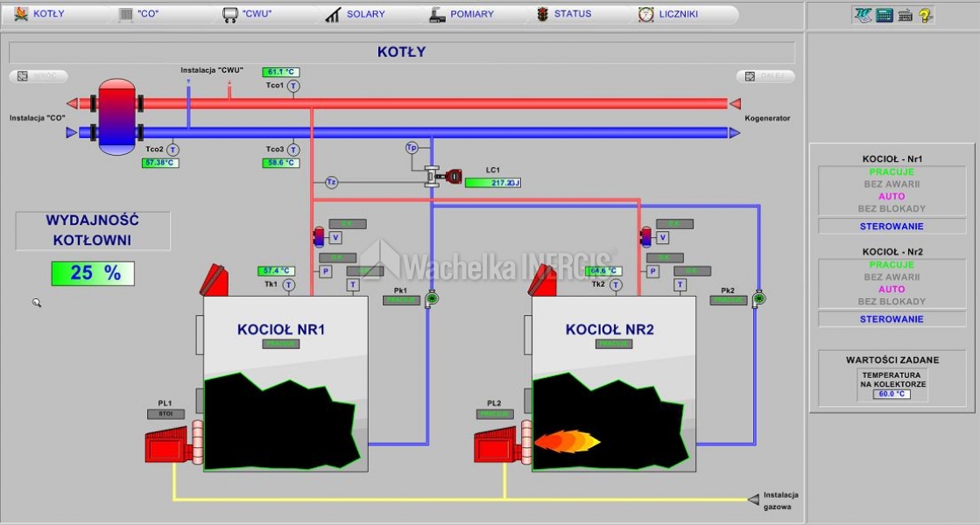Click the hydraulic separator tank graphic

[116, 116]
